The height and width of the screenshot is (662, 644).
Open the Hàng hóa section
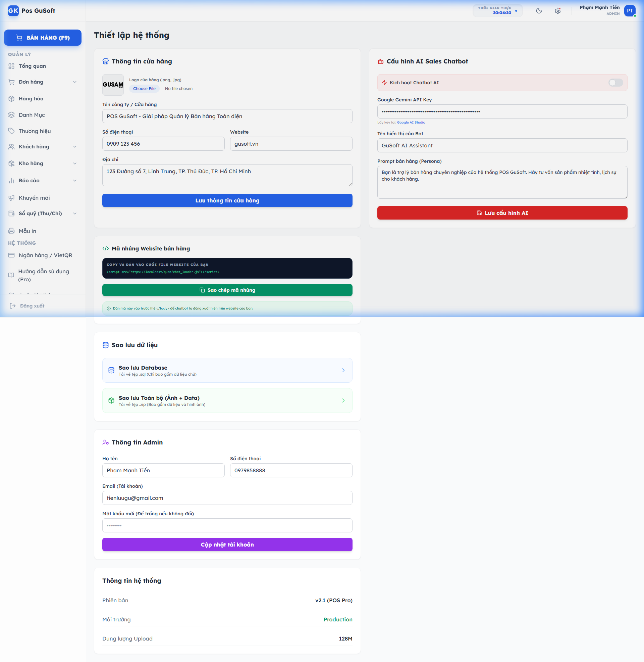pos(31,98)
